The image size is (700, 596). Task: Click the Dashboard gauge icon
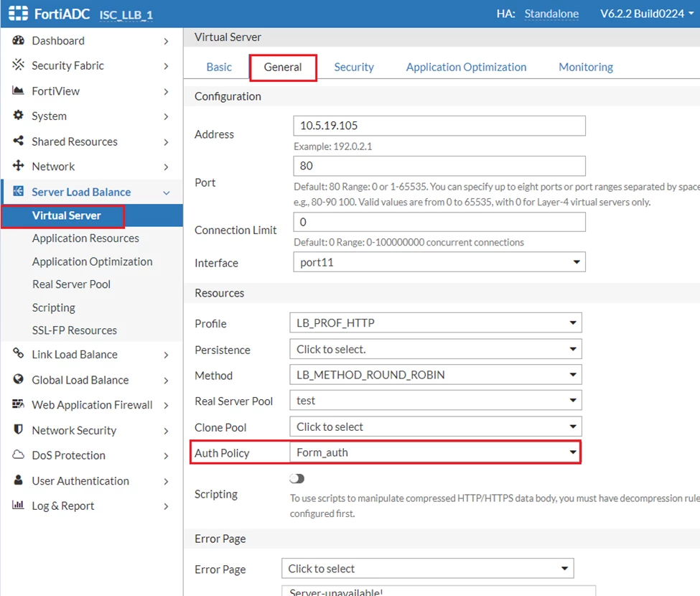pyautogui.click(x=18, y=40)
